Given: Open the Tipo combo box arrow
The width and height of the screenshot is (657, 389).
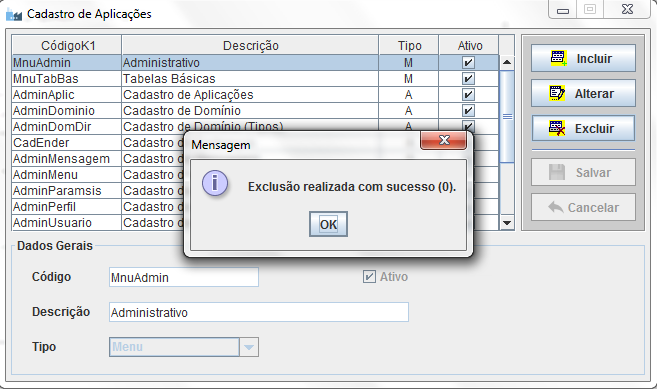Looking at the screenshot, I should [249, 347].
